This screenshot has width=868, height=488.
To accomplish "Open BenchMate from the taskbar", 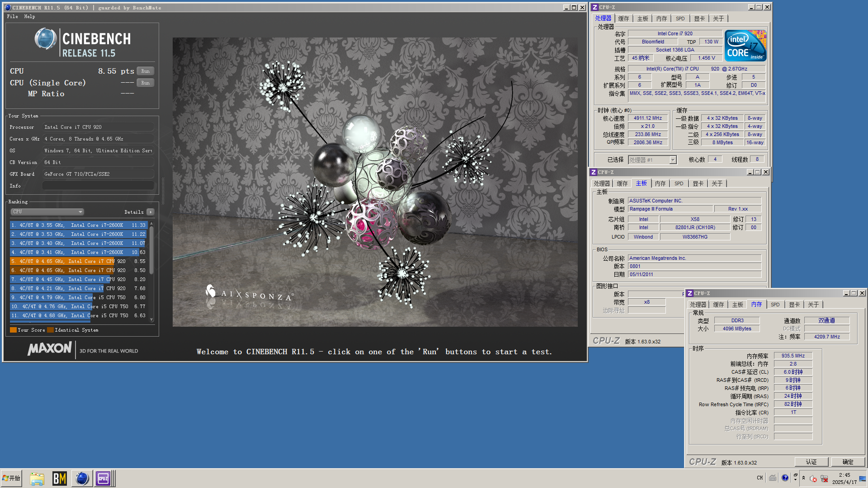I will click(59, 479).
